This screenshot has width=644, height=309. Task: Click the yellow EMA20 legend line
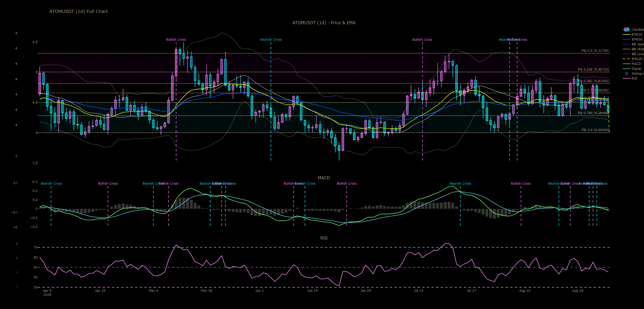click(627, 35)
